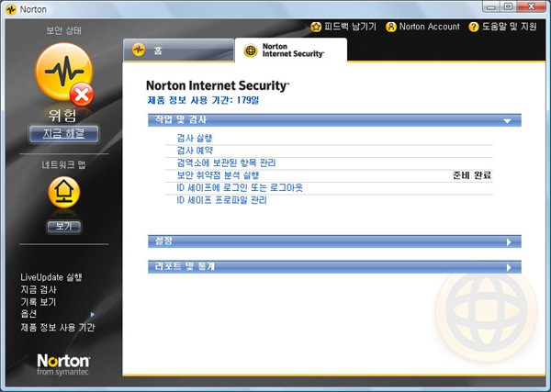Click the 검사 예약 link

[x=195, y=151]
